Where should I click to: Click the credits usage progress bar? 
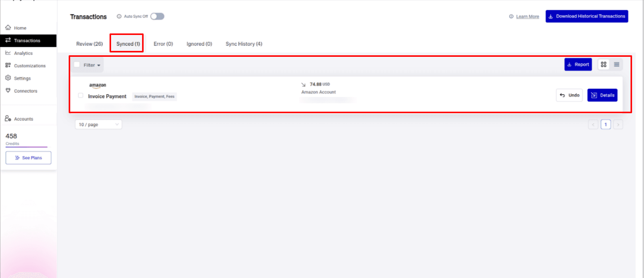pos(26,147)
